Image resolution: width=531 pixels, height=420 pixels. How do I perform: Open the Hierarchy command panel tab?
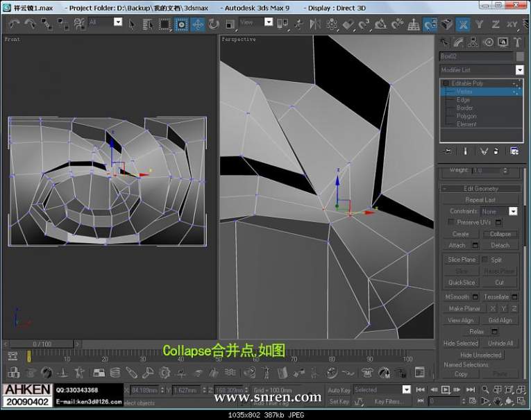474,42
